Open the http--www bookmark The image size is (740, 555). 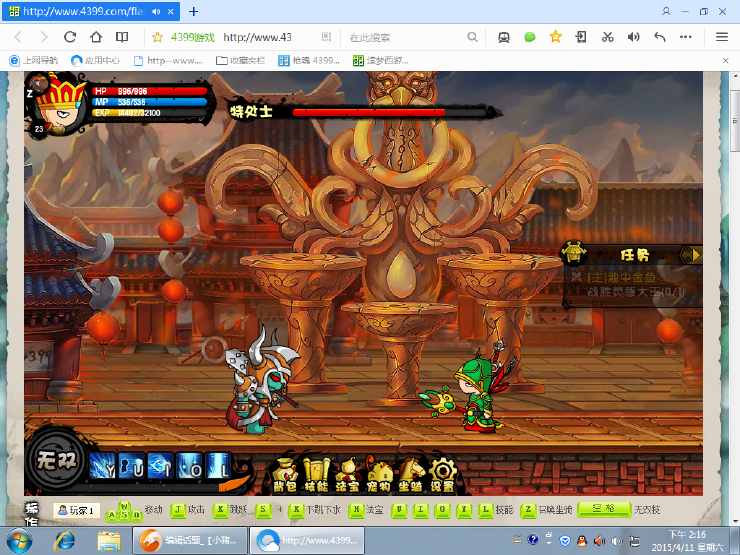(x=168, y=60)
